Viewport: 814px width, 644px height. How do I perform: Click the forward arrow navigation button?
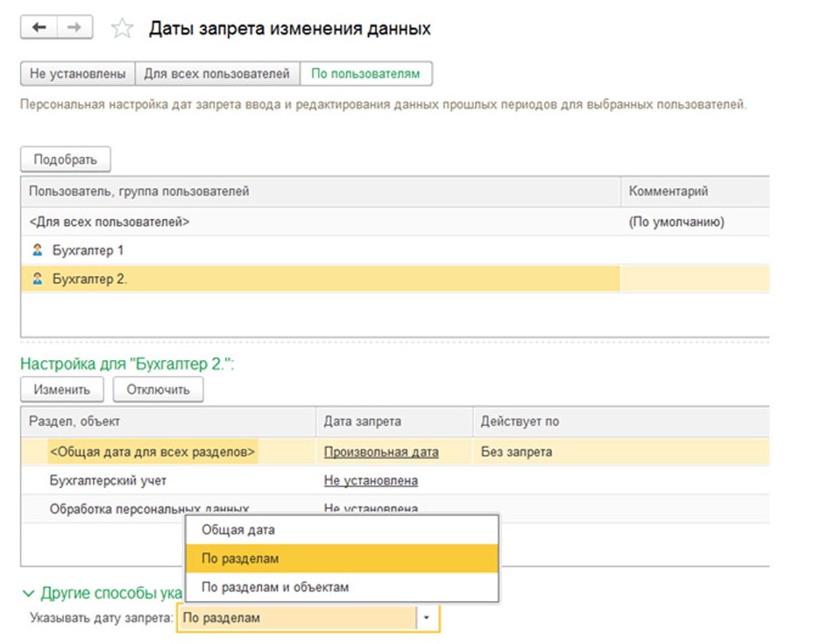tap(74, 28)
